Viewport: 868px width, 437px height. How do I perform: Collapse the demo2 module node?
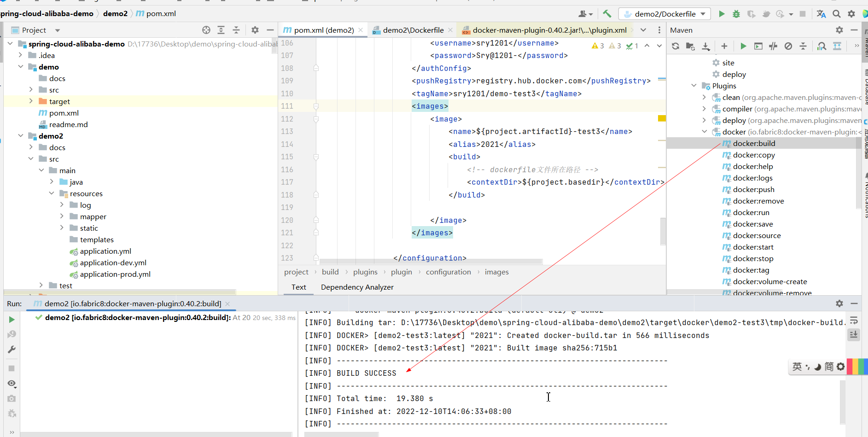click(21, 136)
